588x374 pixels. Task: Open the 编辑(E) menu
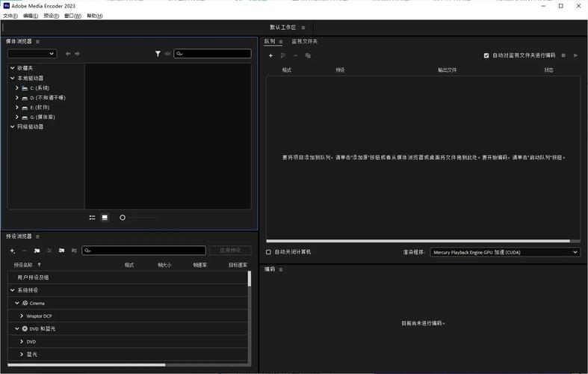(31, 16)
